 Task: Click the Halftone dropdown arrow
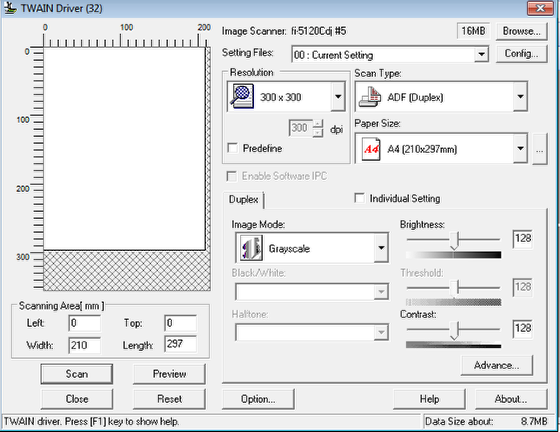[381, 332]
